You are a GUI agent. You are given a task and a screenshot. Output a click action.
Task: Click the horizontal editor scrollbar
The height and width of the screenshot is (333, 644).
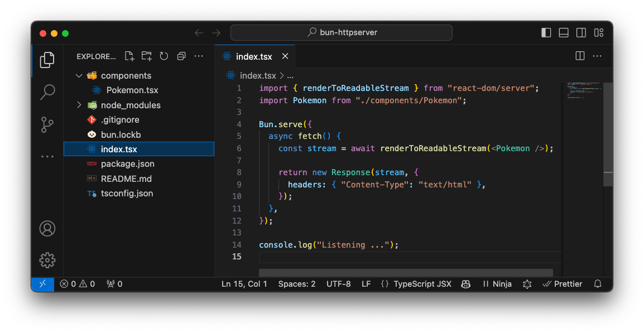point(406,273)
